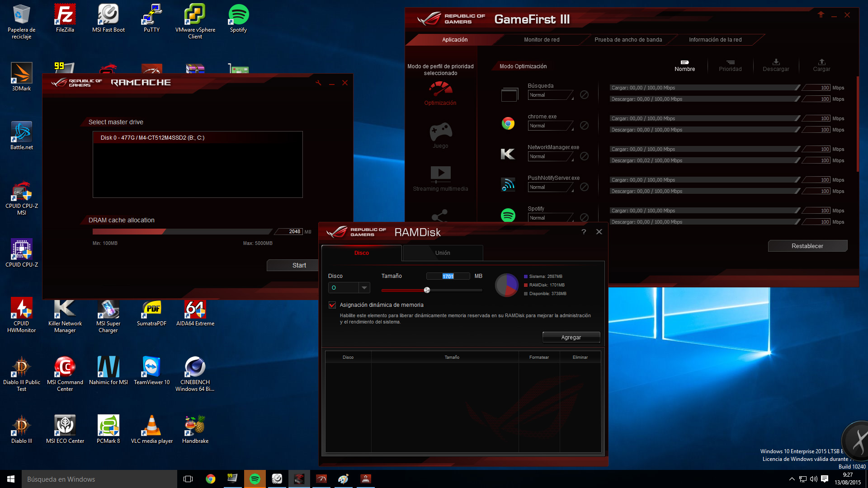Select the Streaming multimedia profile icon
Image resolution: width=868 pixels, height=488 pixels.
440,173
